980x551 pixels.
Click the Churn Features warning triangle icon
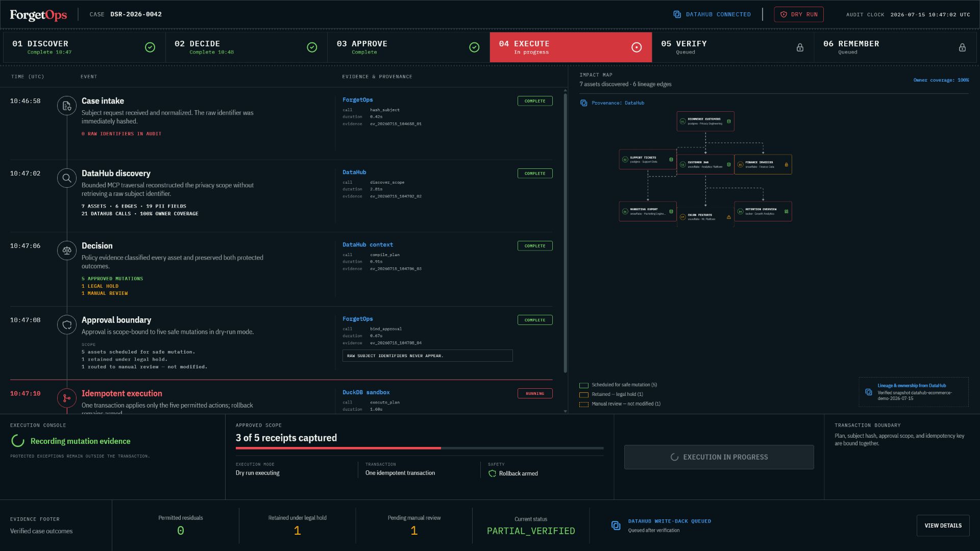(x=728, y=217)
